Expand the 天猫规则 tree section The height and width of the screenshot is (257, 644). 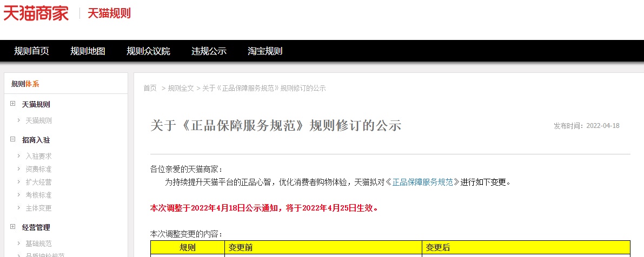pyautogui.click(x=13, y=104)
